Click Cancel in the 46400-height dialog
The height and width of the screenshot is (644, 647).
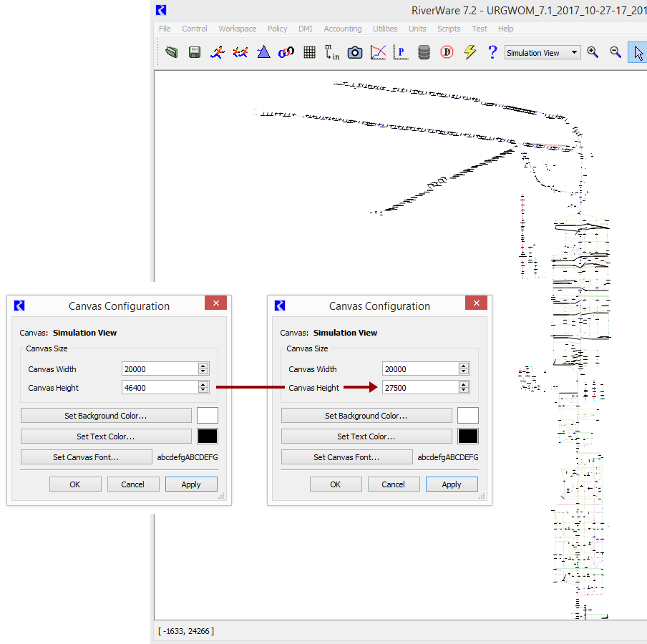coord(133,484)
